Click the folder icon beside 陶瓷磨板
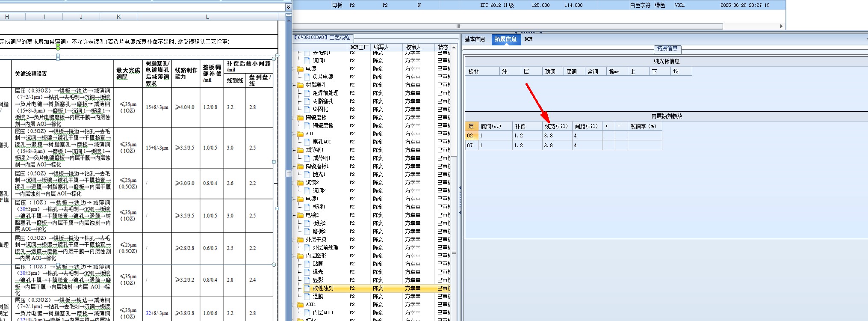Image resolution: width=868 pixels, height=321 pixels. [x=300, y=117]
